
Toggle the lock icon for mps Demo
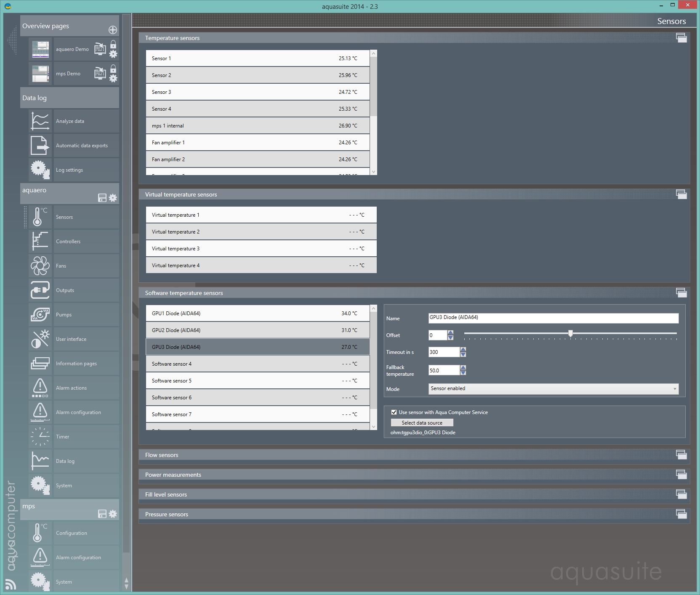[x=113, y=69]
